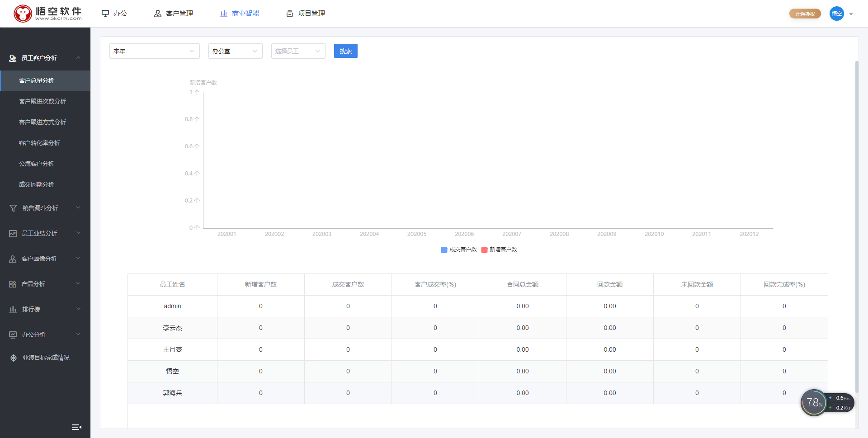The width and height of the screenshot is (868, 438).
Task: Open the 本年 time range dropdown
Action: pyautogui.click(x=154, y=51)
